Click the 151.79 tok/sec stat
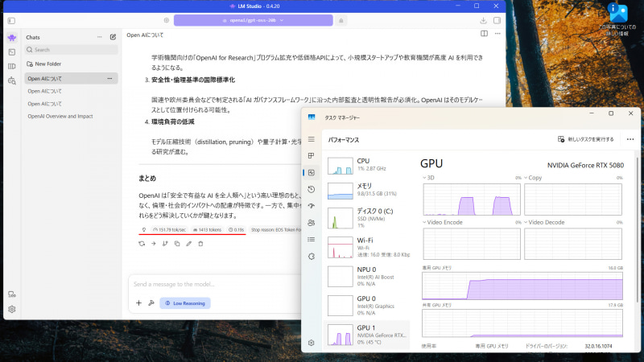Screen dimensions: 644x362 click(x=169, y=230)
